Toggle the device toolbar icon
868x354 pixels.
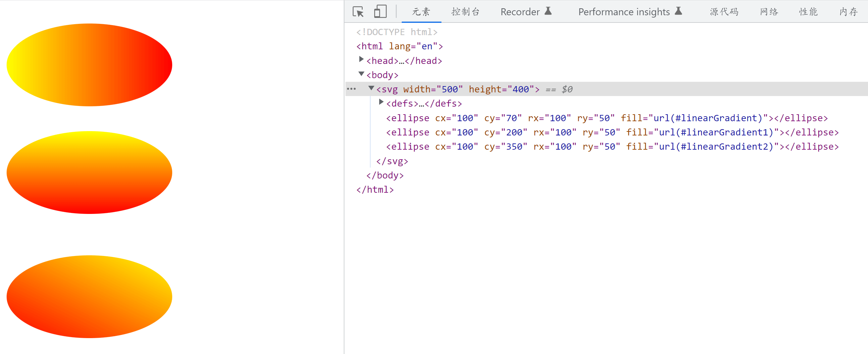pyautogui.click(x=380, y=12)
